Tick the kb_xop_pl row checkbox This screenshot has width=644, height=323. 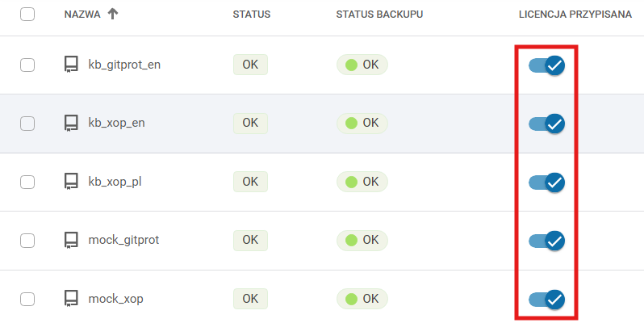[27, 182]
